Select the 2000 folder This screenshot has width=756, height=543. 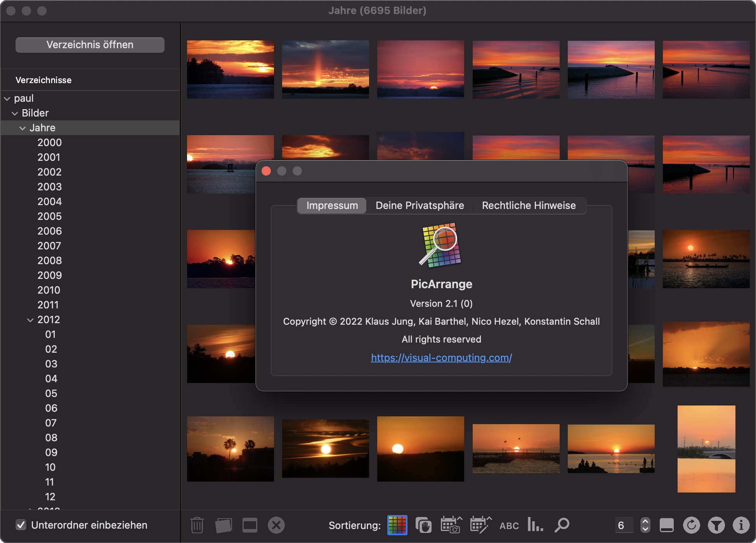point(50,143)
